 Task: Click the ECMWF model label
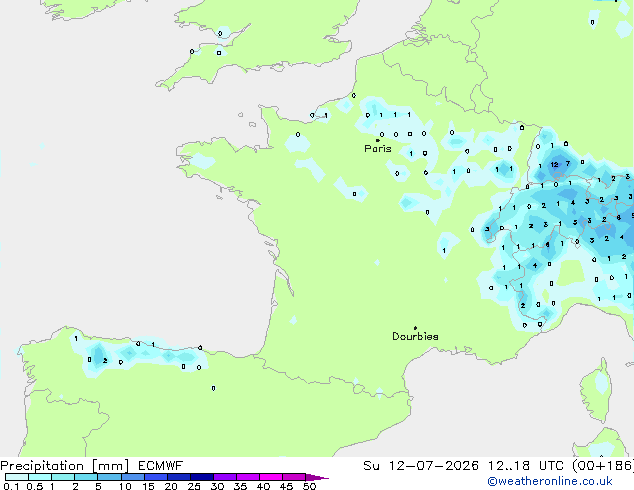[161, 466]
